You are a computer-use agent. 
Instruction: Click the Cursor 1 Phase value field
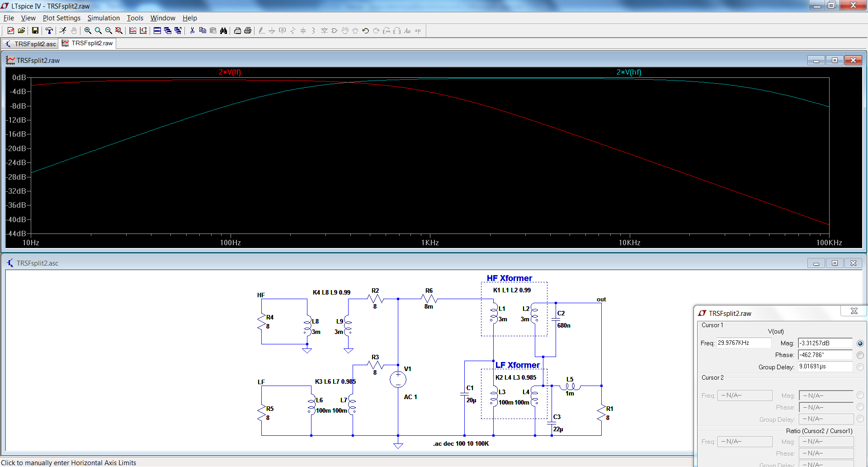pos(825,355)
